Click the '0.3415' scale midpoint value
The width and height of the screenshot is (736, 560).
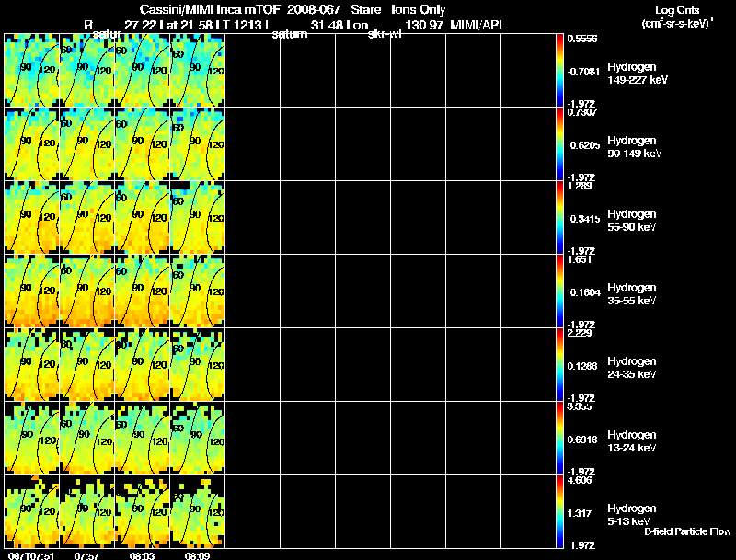pos(585,219)
